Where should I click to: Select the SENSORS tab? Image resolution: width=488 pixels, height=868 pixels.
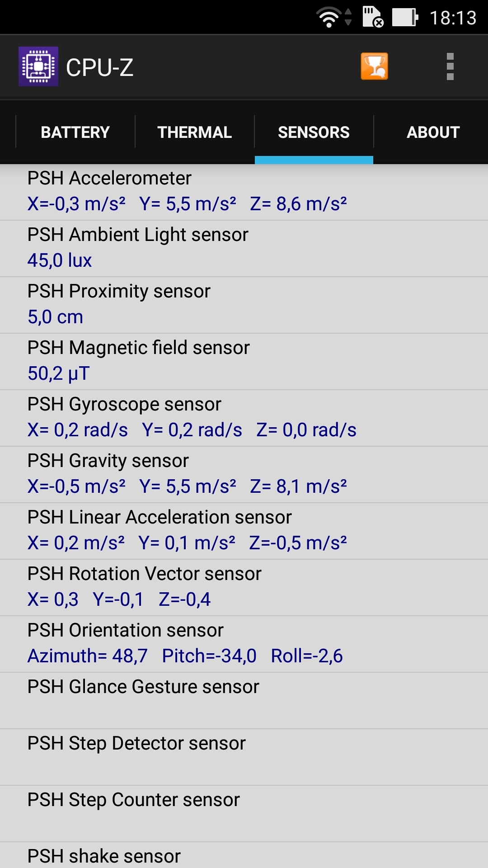click(x=314, y=132)
